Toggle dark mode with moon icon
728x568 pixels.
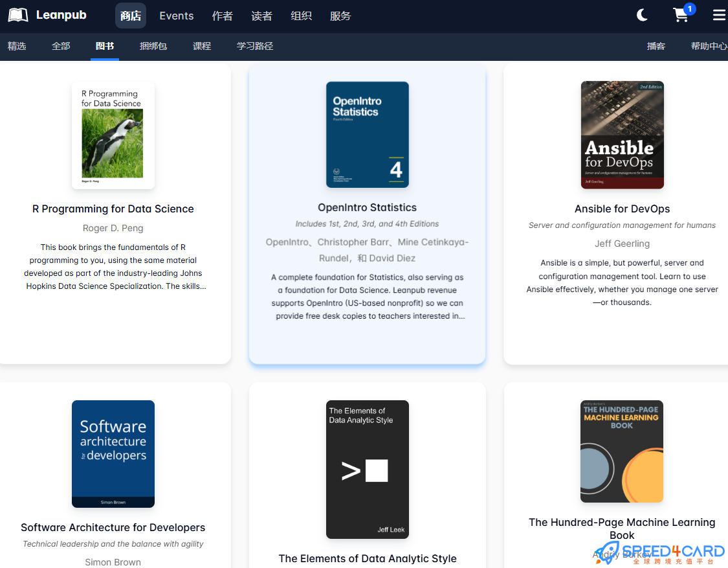(642, 16)
